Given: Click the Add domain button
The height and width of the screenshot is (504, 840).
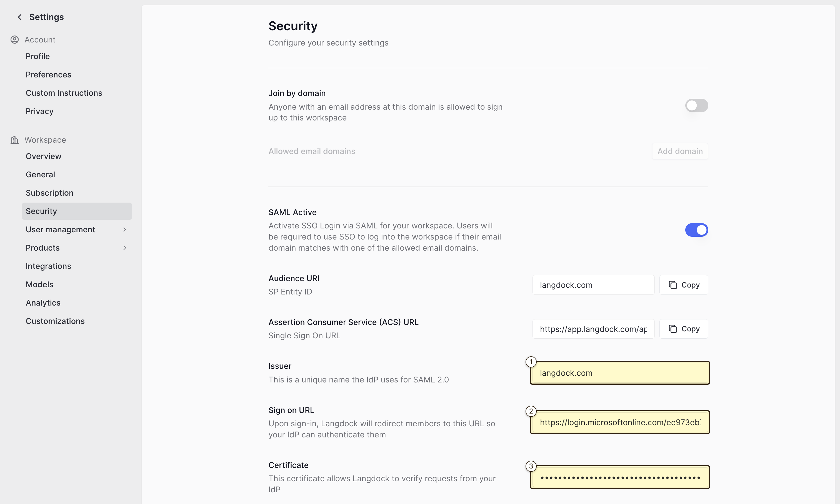Looking at the screenshot, I should (680, 151).
